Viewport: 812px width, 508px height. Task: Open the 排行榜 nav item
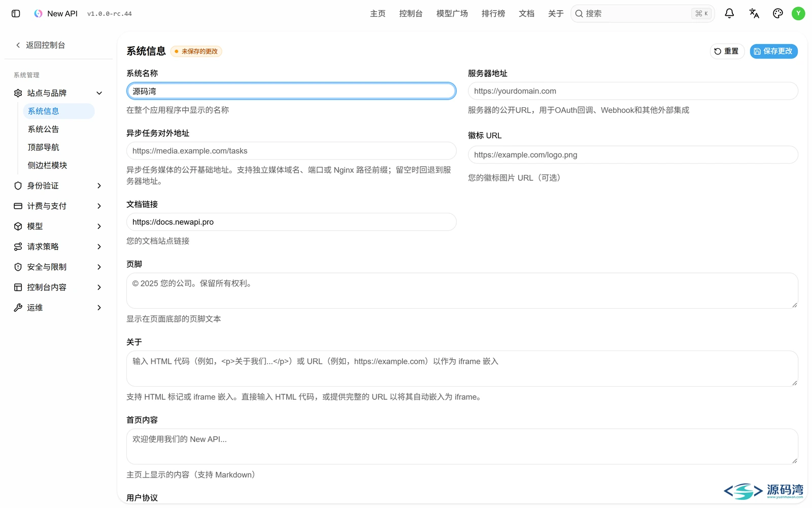[x=493, y=14]
